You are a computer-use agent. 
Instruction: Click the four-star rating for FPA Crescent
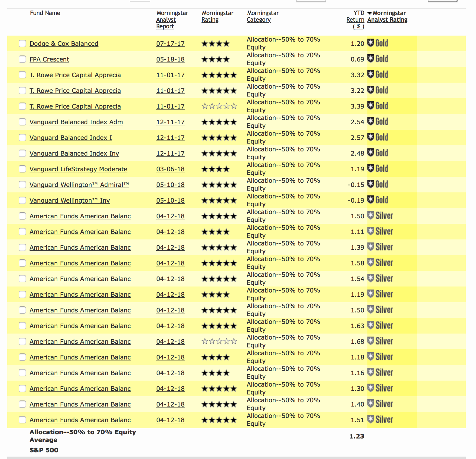(215, 59)
